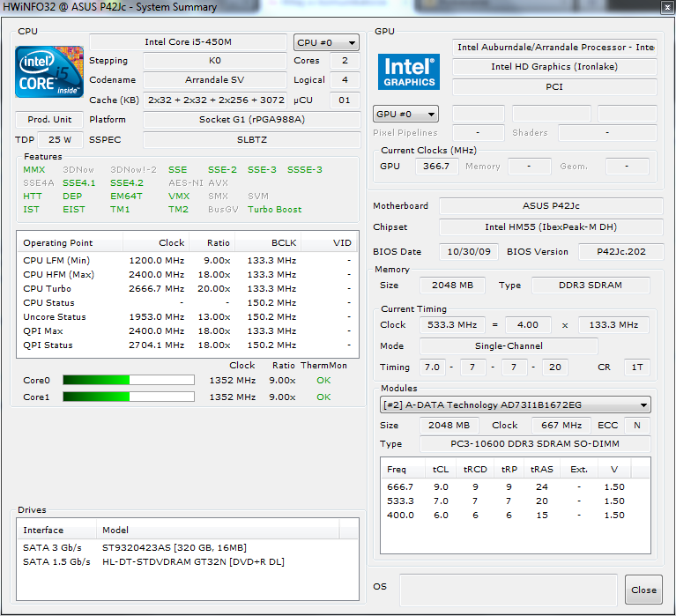Screen dimensions: 676x616
Task: Click the Arrandale SV codename field
Action: (215, 79)
